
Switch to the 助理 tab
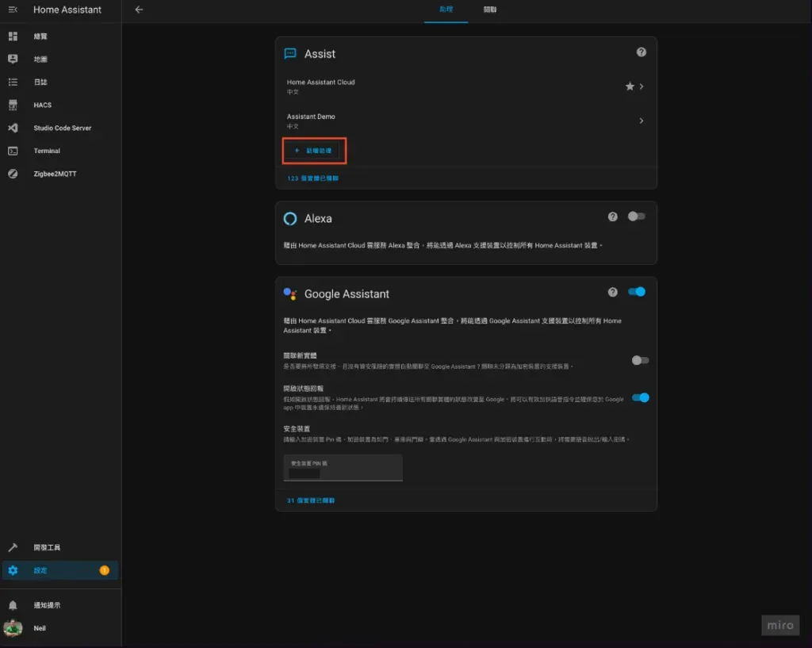point(446,10)
